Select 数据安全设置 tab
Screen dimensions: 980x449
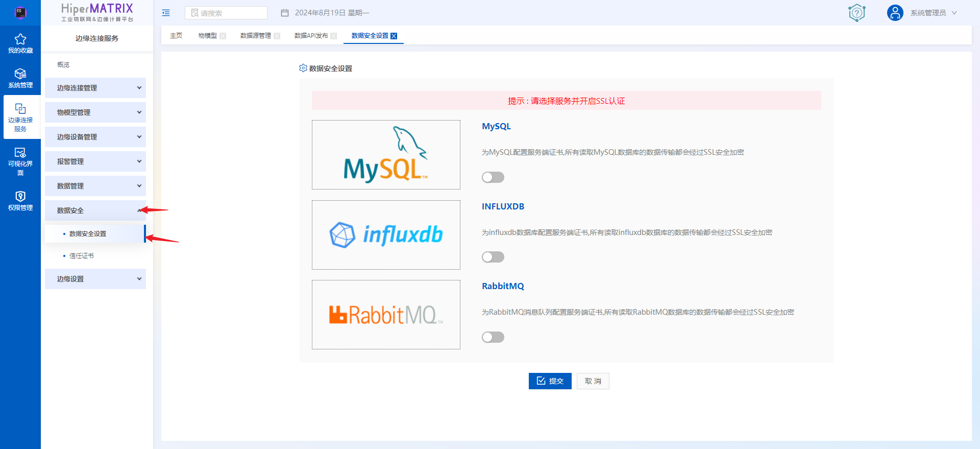click(370, 36)
